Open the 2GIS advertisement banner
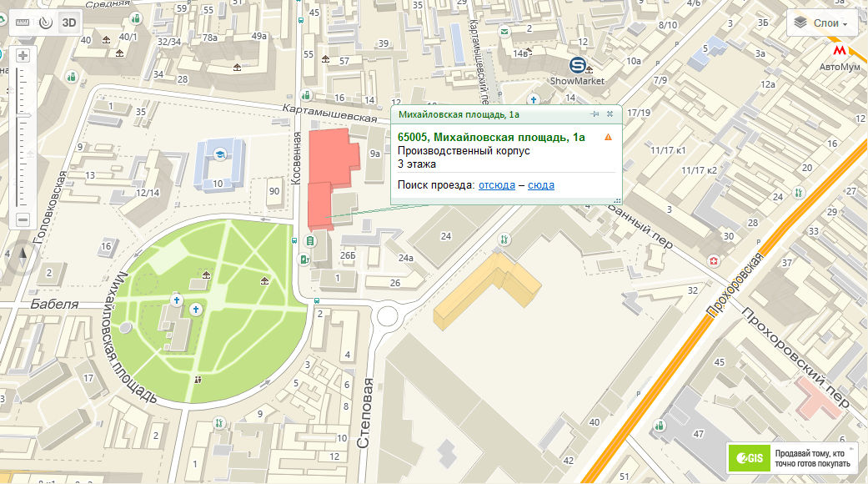This screenshot has width=868, height=484. pos(791,457)
